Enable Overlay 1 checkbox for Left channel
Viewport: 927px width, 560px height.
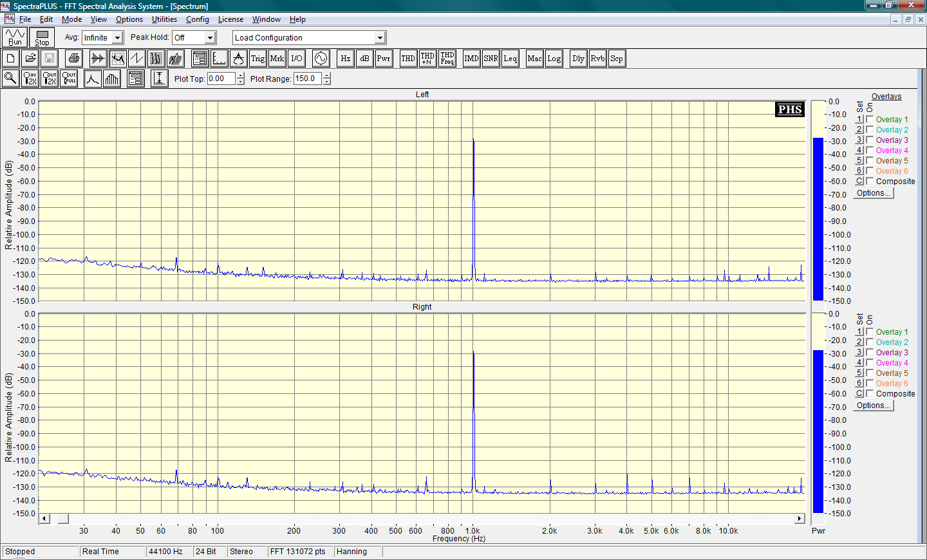point(870,120)
